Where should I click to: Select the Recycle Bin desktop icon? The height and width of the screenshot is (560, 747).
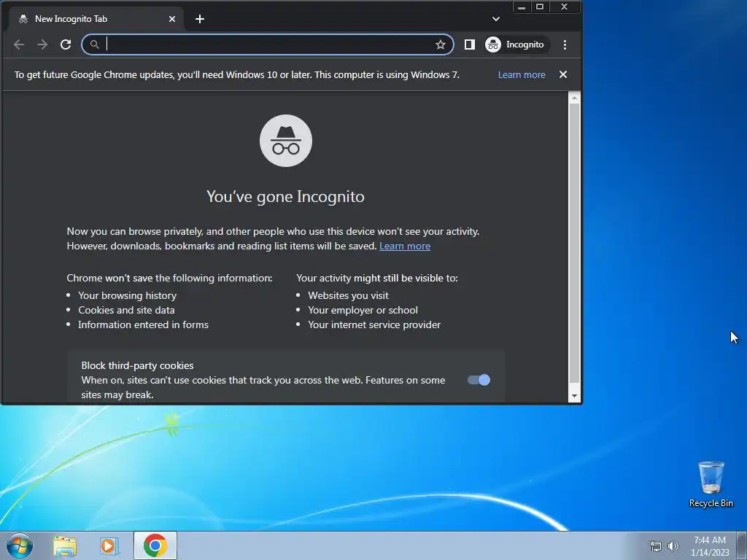point(711,484)
